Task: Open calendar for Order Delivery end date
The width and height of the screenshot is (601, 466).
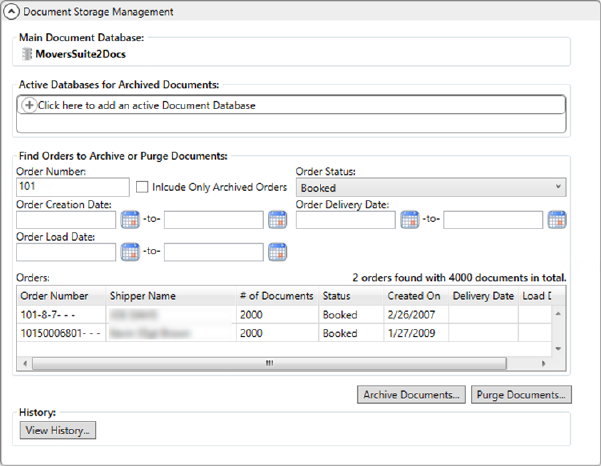Action: coord(556,220)
